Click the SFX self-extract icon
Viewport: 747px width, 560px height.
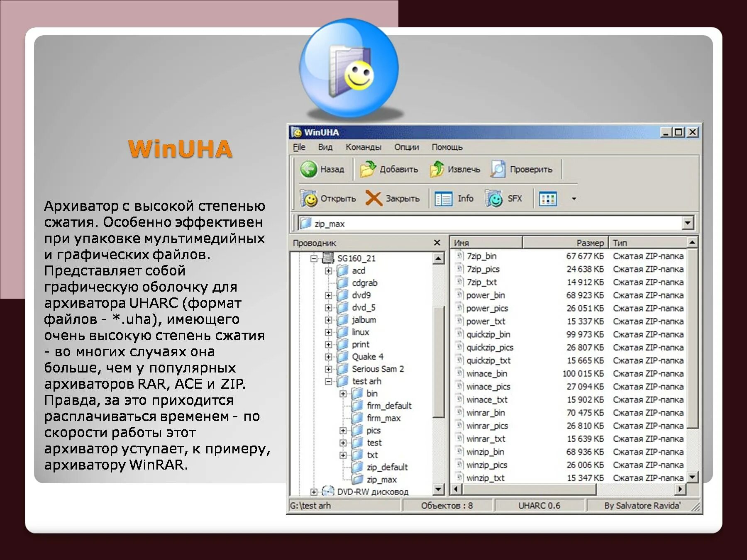pos(494,199)
